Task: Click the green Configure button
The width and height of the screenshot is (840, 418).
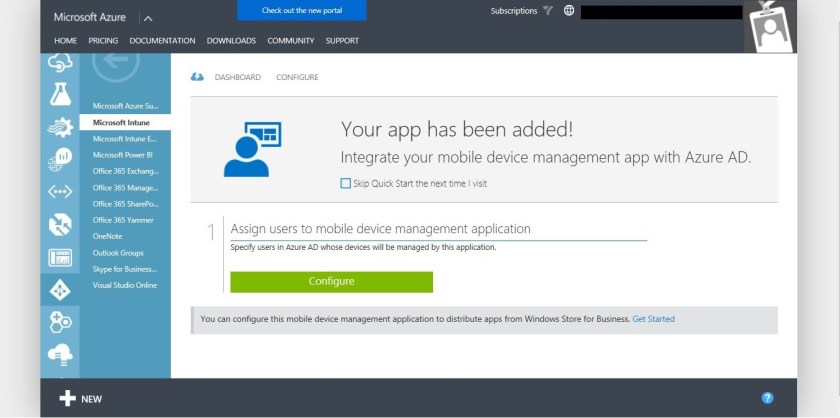Action: [332, 282]
